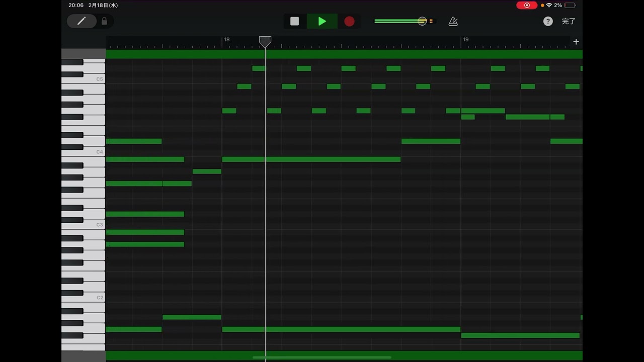The image size is (644, 362).
Task: Toggle the pencil edit mode switch
Action: [82, 21]
